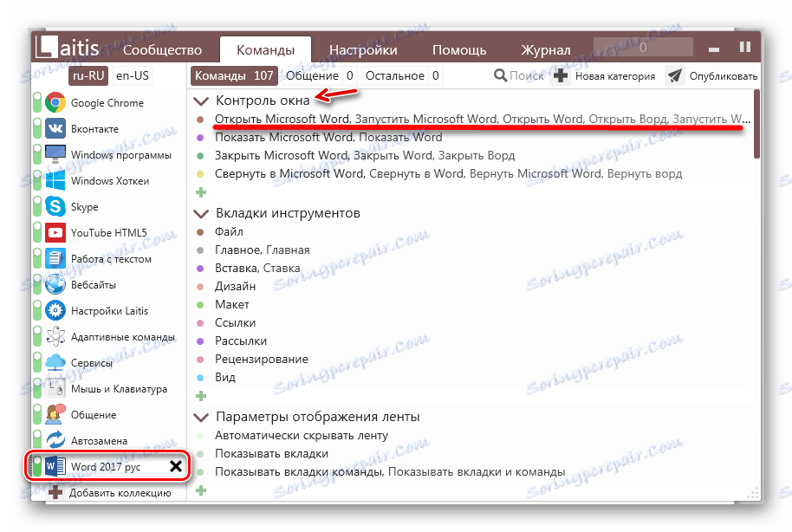Add command under Параметры отображения ленты plus
Image resolution: width=792 pixels, height=532 pixels.
pyautogui.click(x=201, y=490)
